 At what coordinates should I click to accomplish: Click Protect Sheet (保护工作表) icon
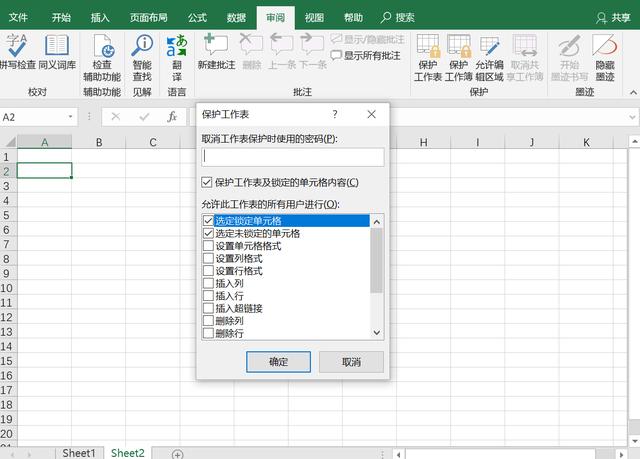[x=428, y=46]
